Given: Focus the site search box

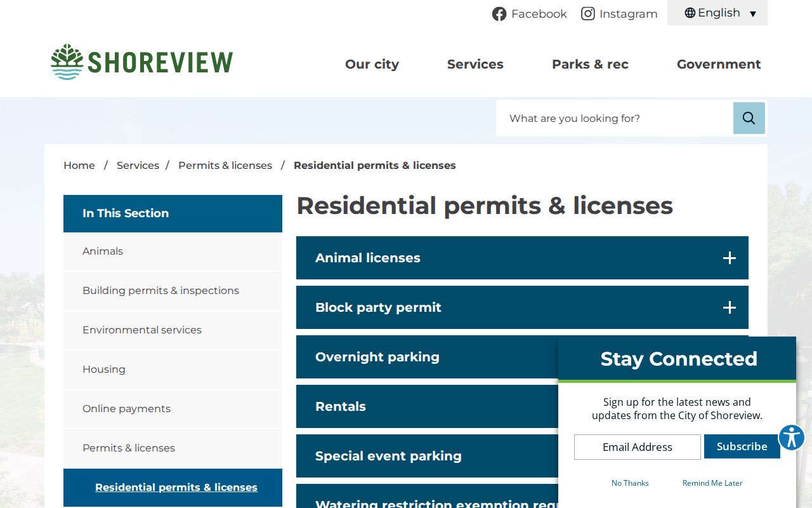Looking at the screenshot, I should pyautogui.click(x=615, y=118).
